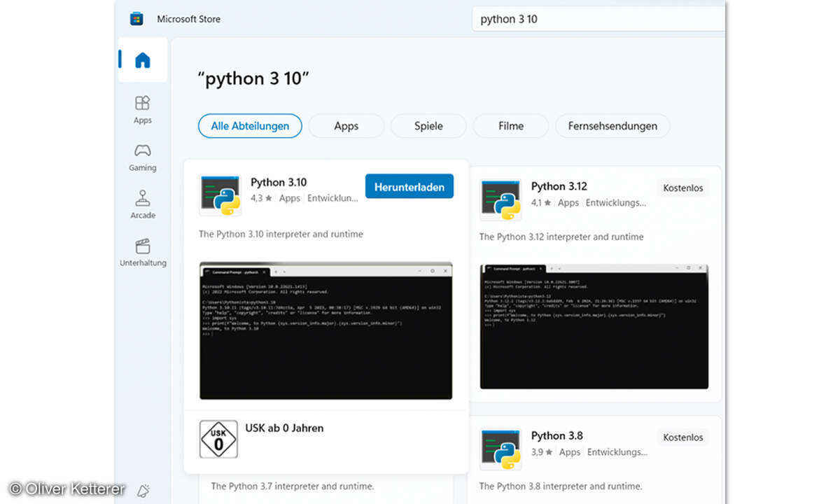Click Herunterladen for Python 3.10
The height and width of the screenshot is (504, 840).
409,187
